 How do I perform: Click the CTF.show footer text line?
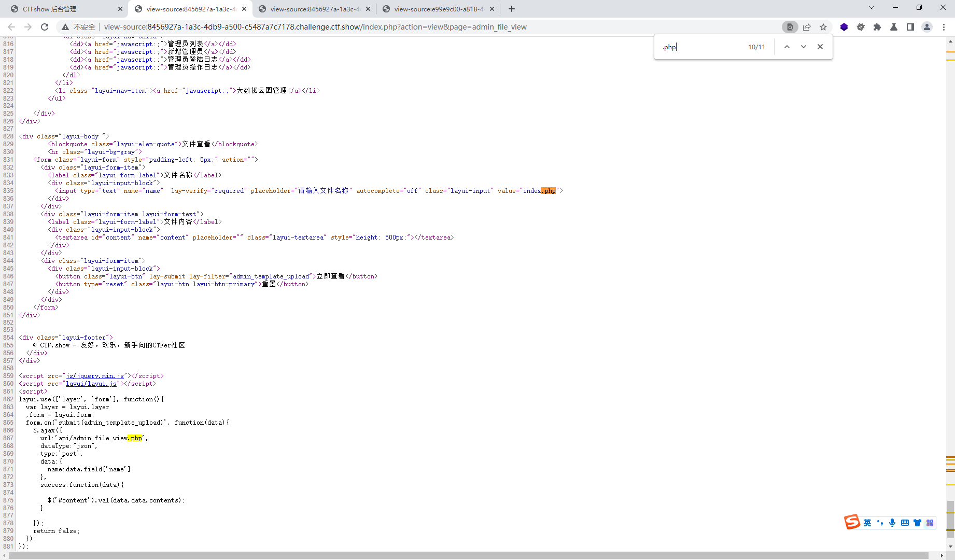(109, 345)
